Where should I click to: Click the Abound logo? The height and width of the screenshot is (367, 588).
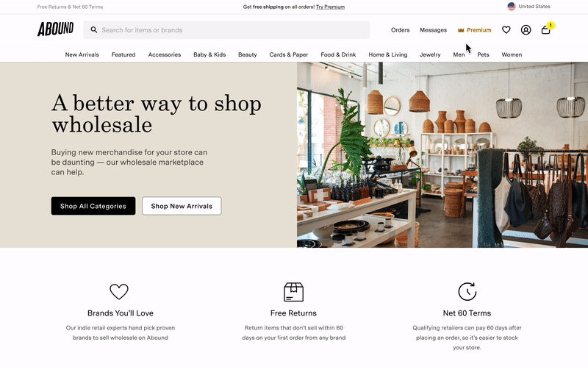click(x=56, y=29)
